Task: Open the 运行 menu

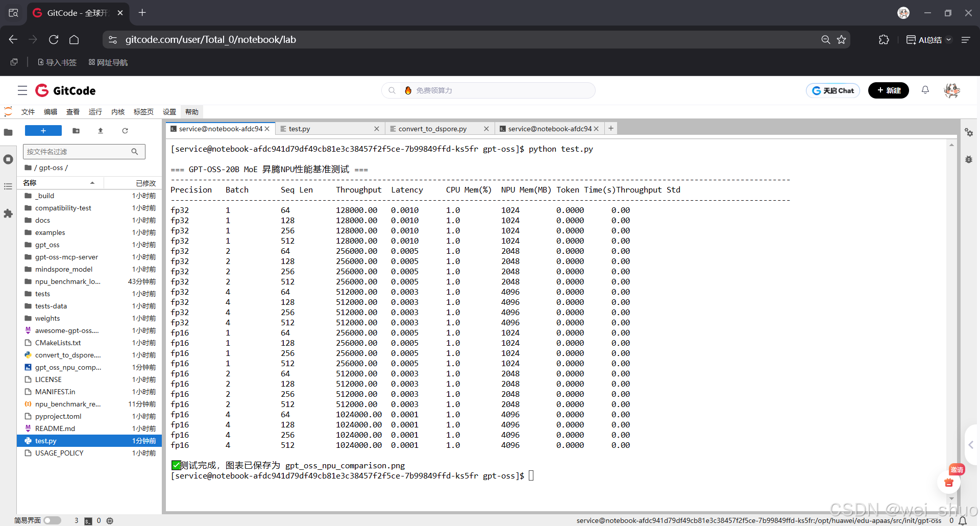Action: [95, 112]
